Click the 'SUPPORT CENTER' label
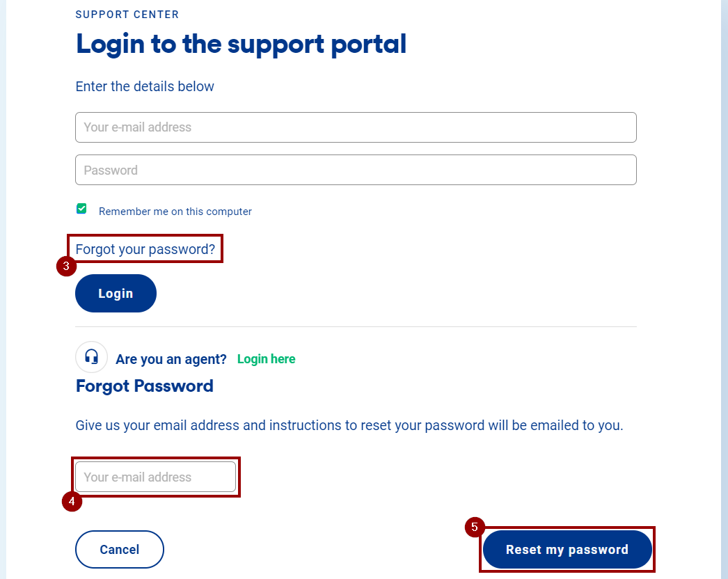The height and width of the screenshot is (579, 728). pos(127,15)
